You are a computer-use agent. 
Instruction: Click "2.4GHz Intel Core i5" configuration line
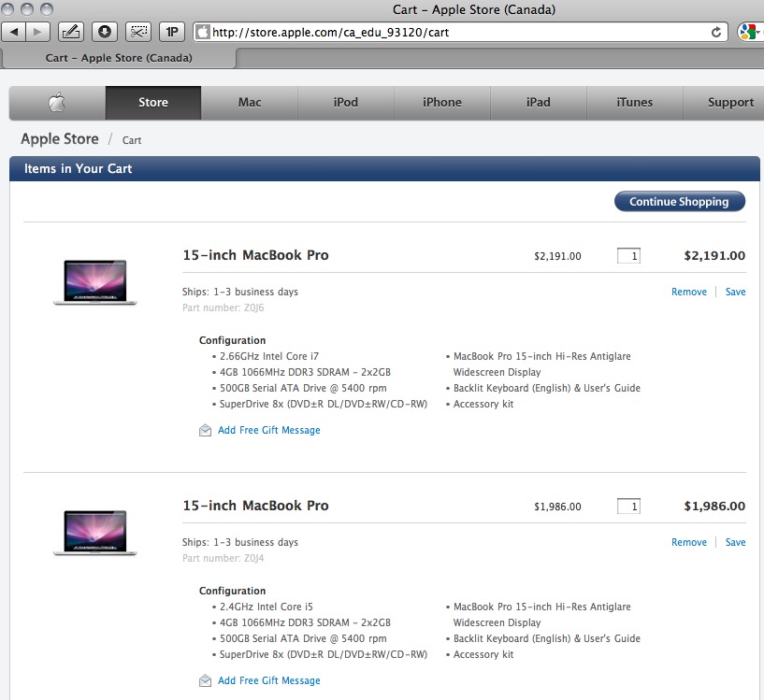click(x=266, y=607)
